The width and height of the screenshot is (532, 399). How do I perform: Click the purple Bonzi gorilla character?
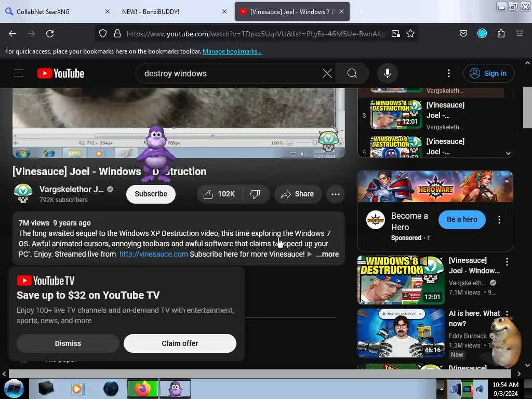156,153
